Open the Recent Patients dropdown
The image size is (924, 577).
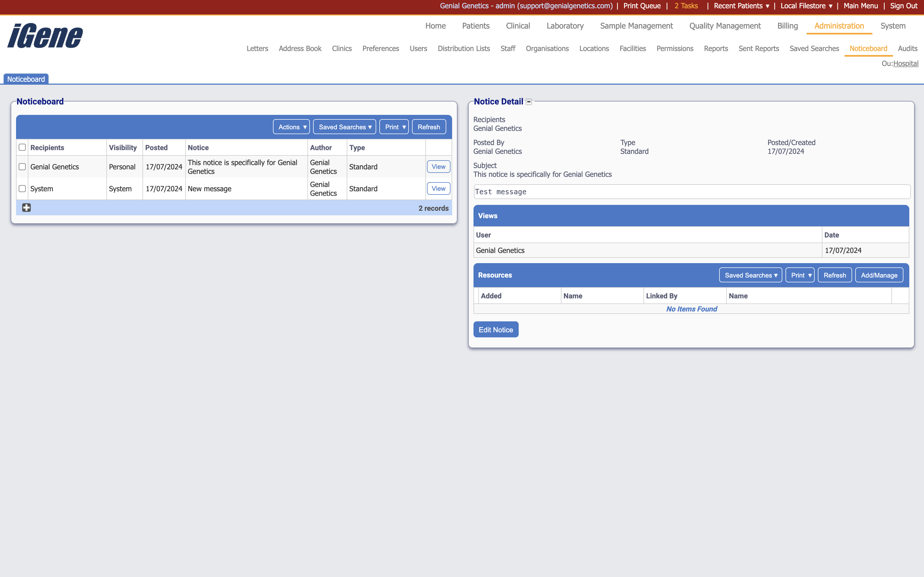pyautogui.click(x=741, y=6)
